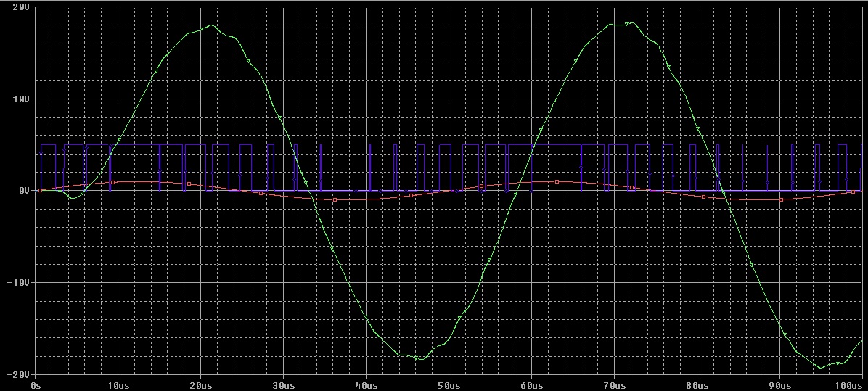
Task: Click the 30us time axis label
Action: click(282, 384)
